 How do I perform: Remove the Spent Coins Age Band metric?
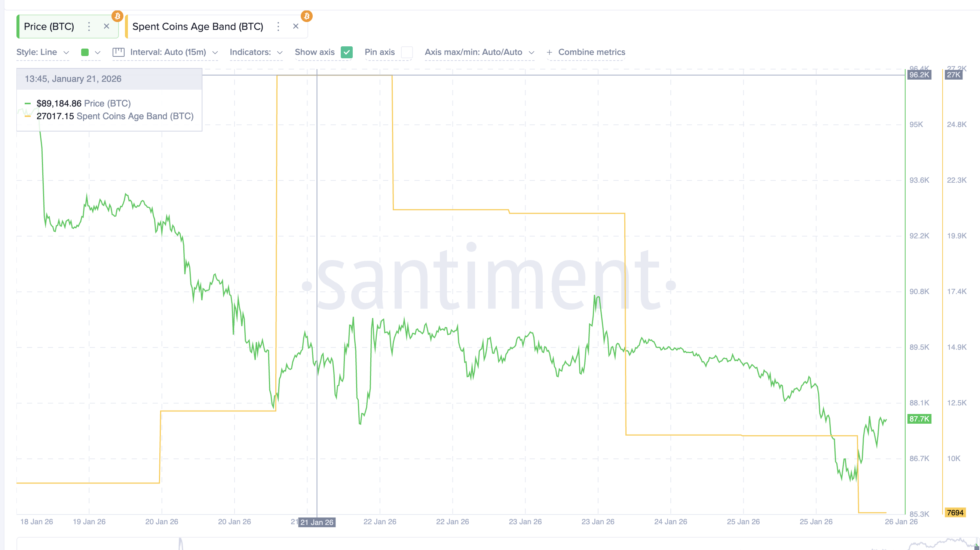click(x=295, y=26)
